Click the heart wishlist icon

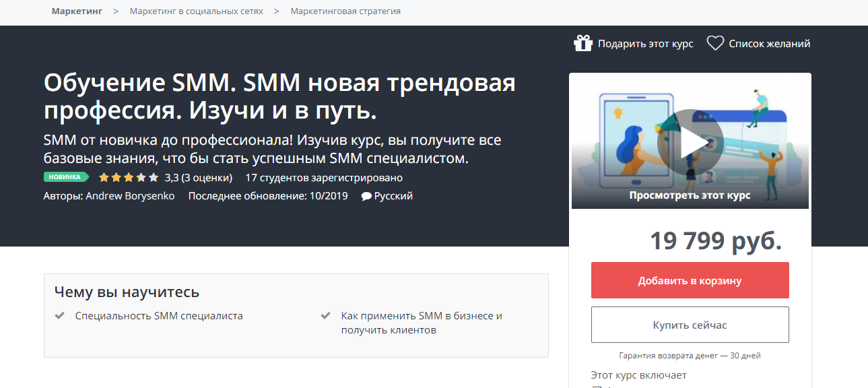[x=714, y=43]
